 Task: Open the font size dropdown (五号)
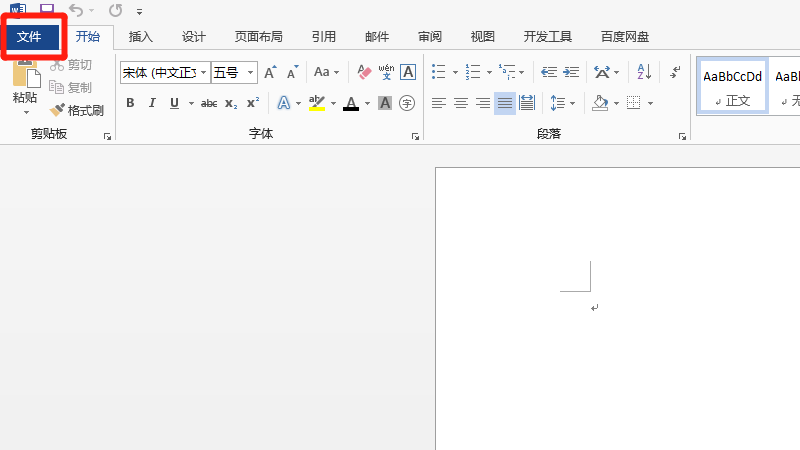(250, 72)
